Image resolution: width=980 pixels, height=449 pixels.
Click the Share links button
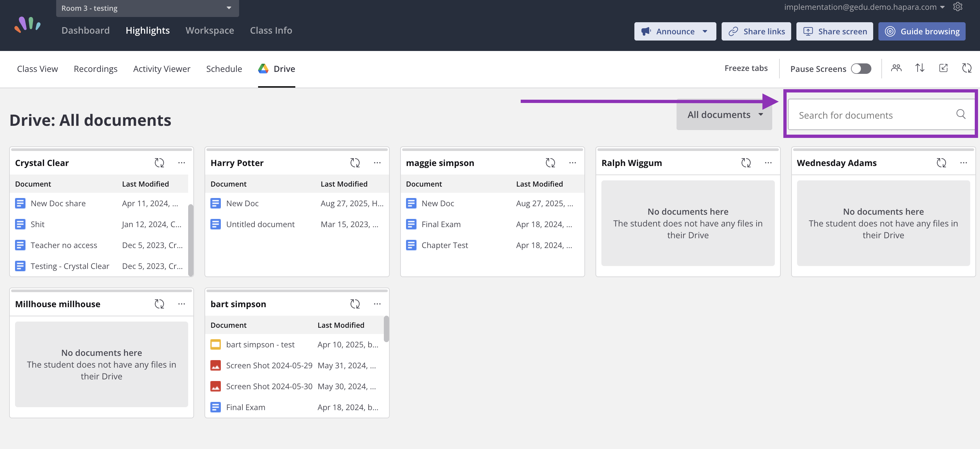coord(756,32)
